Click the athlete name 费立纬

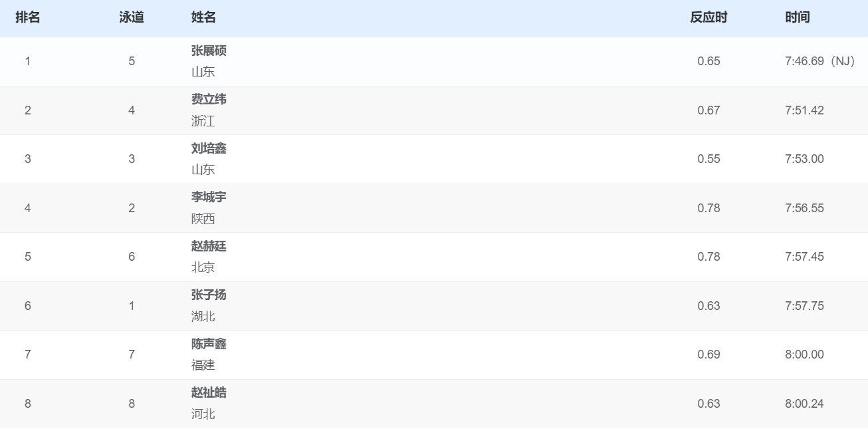coord(209,99)
